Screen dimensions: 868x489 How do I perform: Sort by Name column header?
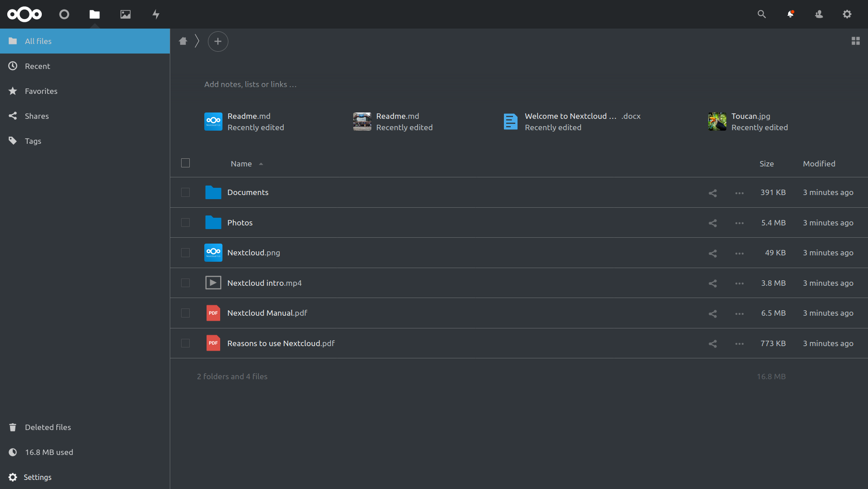click(241, 164)
